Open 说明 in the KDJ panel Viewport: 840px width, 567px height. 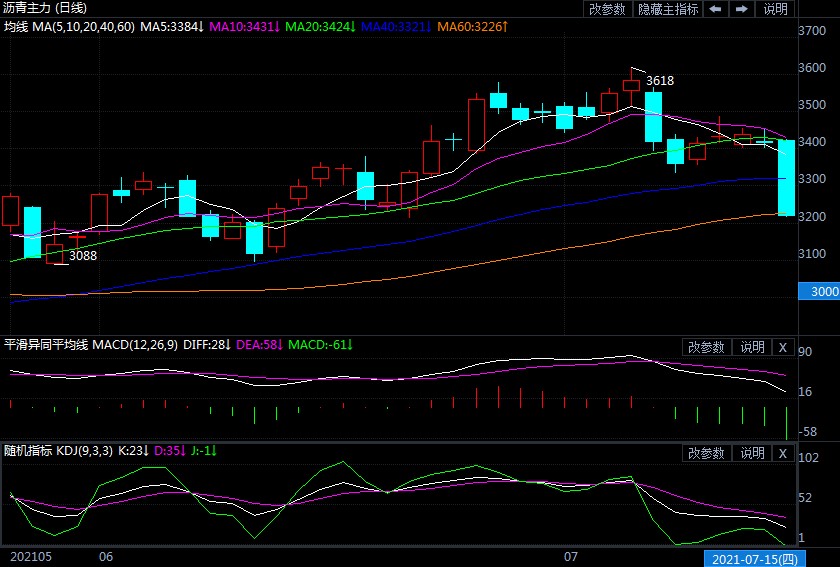pos(752,453)
